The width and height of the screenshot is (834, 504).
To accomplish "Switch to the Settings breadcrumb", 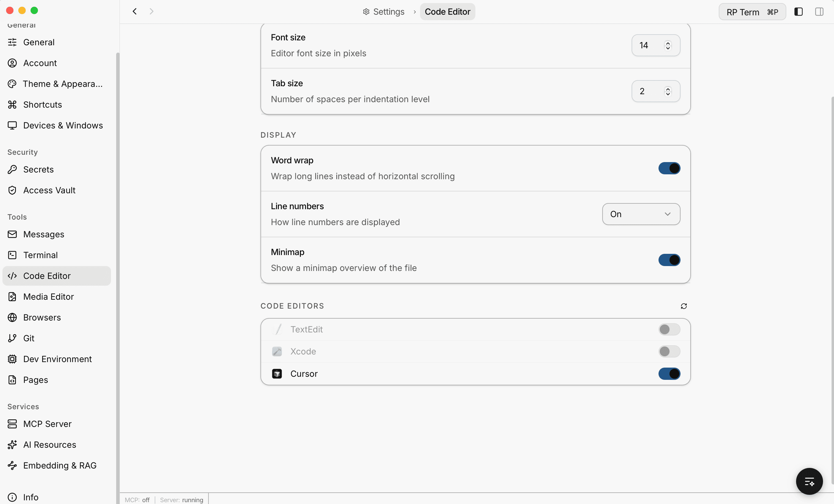I will (388, 12).
